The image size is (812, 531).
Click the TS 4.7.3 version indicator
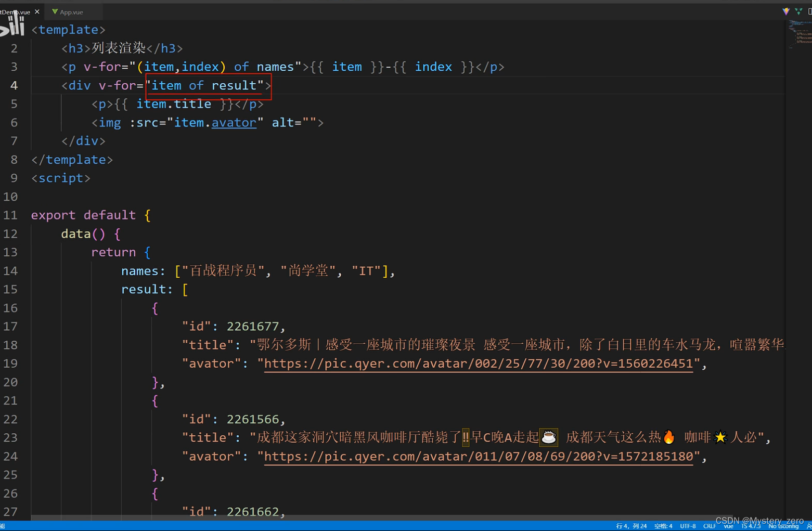coord(751,526)
